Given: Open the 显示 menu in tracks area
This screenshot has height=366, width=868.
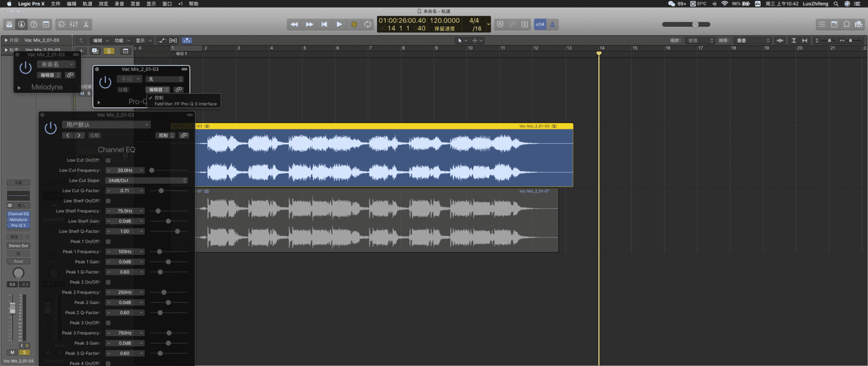Looking at the screenshot, I should pos(143,41).
